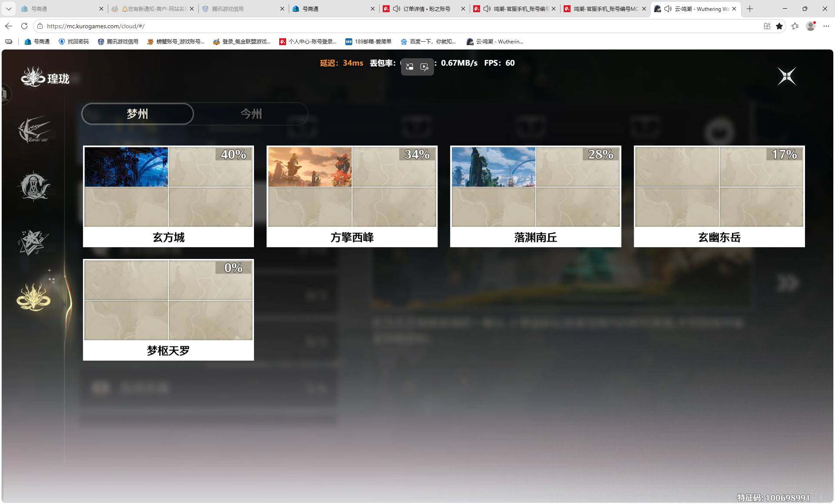Open the 方擎西峰 exploration card
The width and height of the screenshot is (835, 504).
[352, 196]
